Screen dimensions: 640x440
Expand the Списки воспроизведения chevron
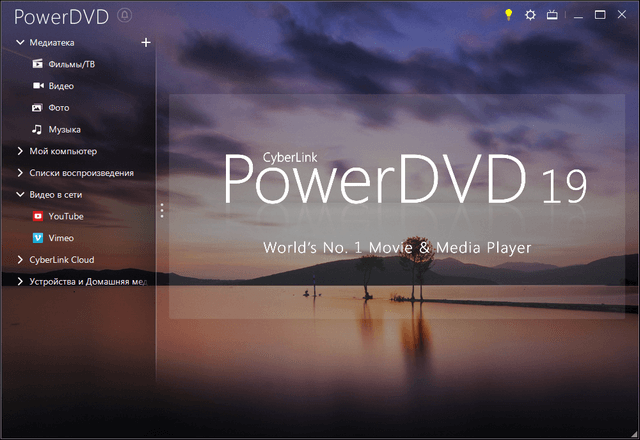[20, 173]
